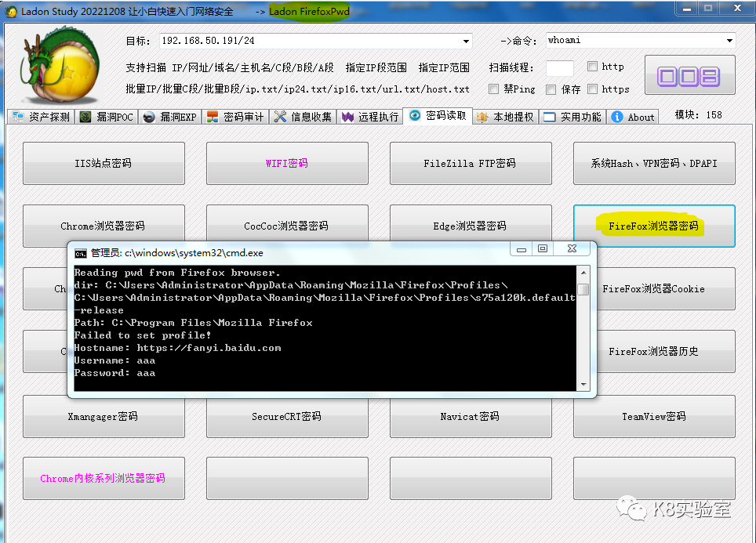This screenshot has height=543, width=756.
Task: Click the 密码审计 tab icon
Action: (213, 117)
